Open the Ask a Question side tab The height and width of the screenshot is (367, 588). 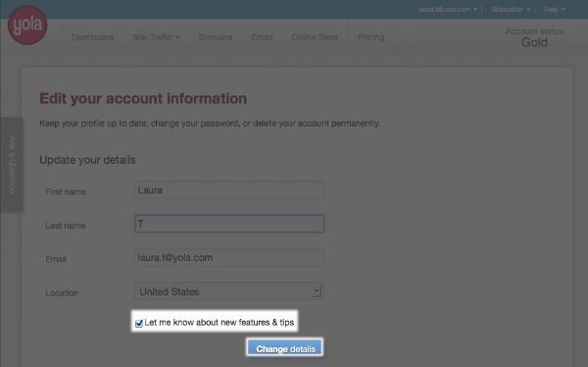coord(12,164)
